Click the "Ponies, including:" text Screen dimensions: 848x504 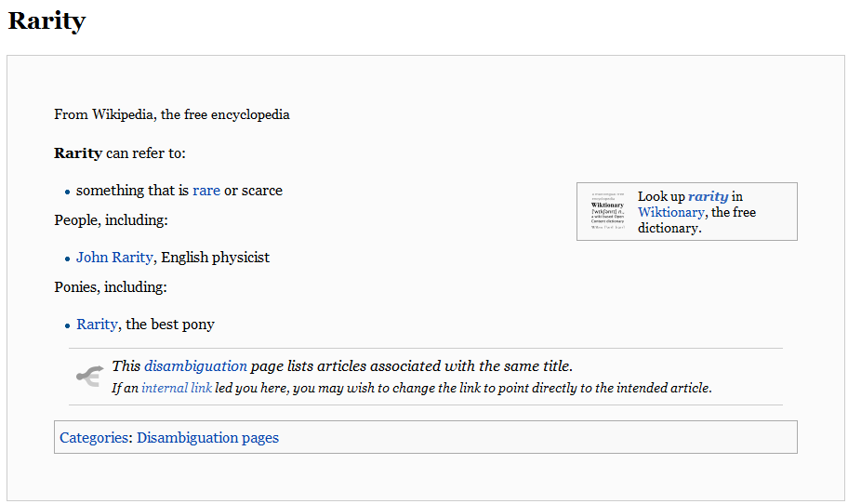pos(111,287)
